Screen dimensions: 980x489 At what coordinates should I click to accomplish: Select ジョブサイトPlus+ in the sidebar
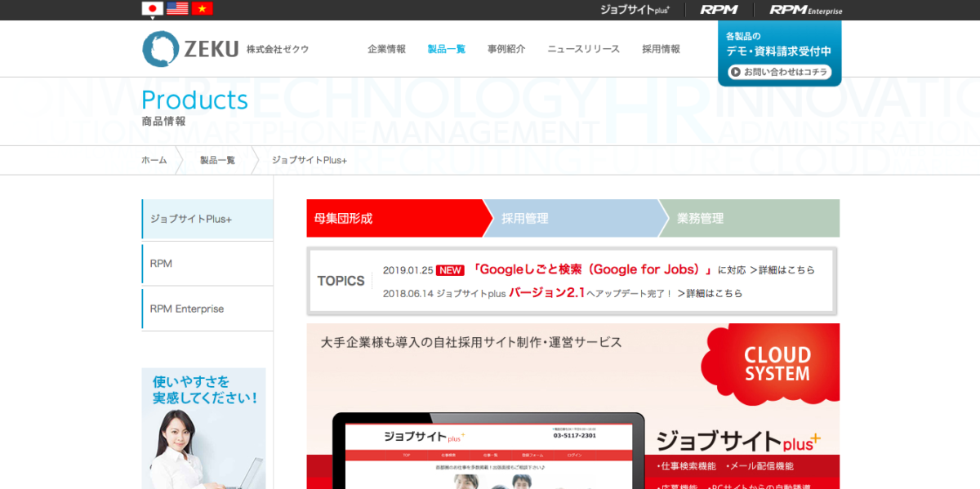point(207,220)
